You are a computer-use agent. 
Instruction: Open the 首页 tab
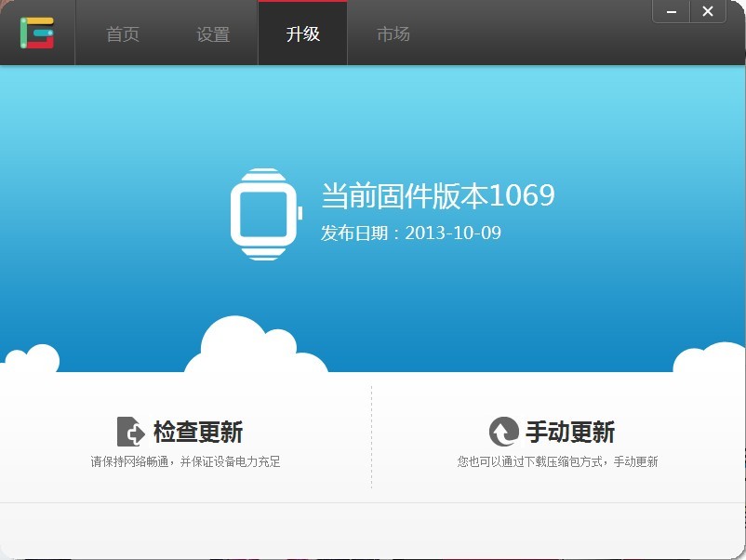point(123,34)
